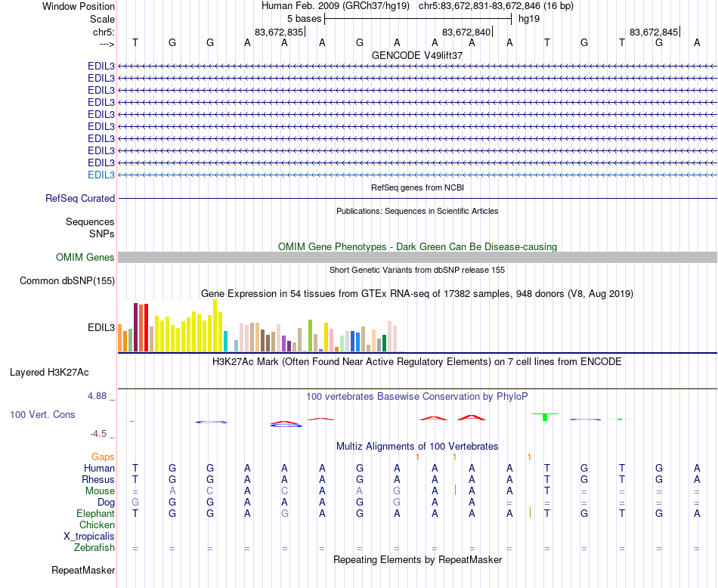Click the chr5:83,672,831-83,672,846 (16 bp) coordinates
This screenshot has height=588, width=718.
pyautogui.click(x=496, y=6)
